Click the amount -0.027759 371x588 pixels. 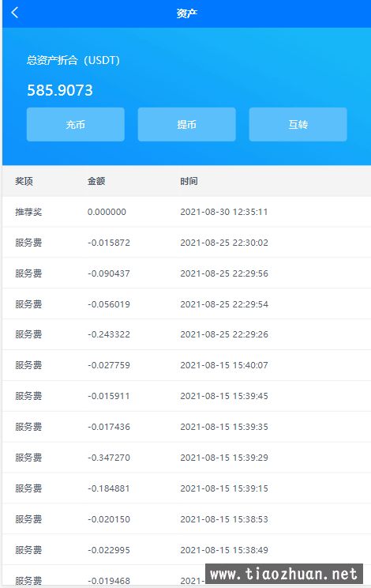109,365
